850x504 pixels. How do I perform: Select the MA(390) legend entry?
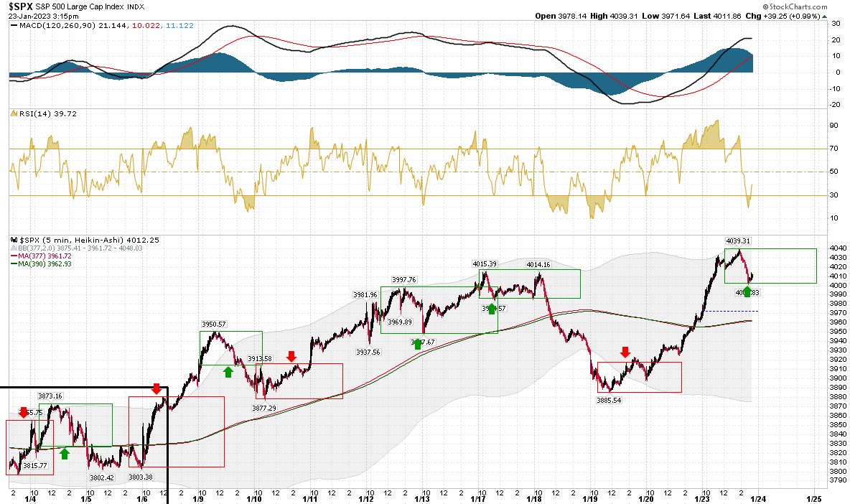point(41,264)
